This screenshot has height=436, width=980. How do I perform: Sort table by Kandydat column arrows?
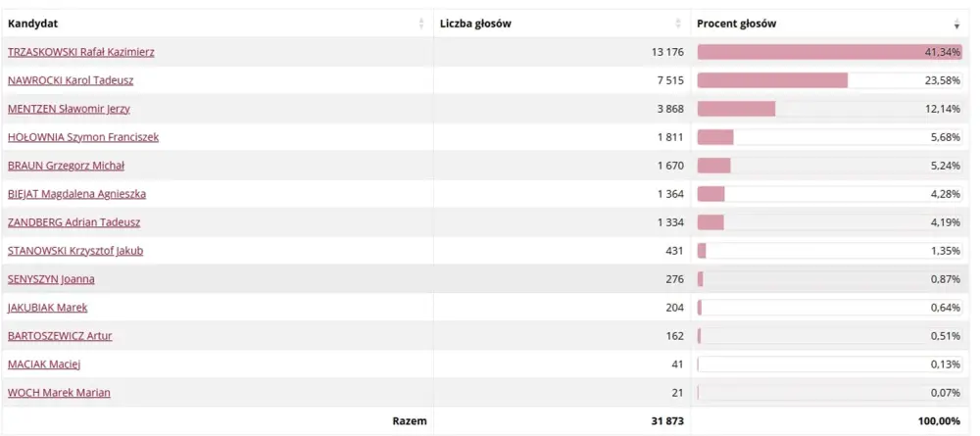click(x=421, y=24)
